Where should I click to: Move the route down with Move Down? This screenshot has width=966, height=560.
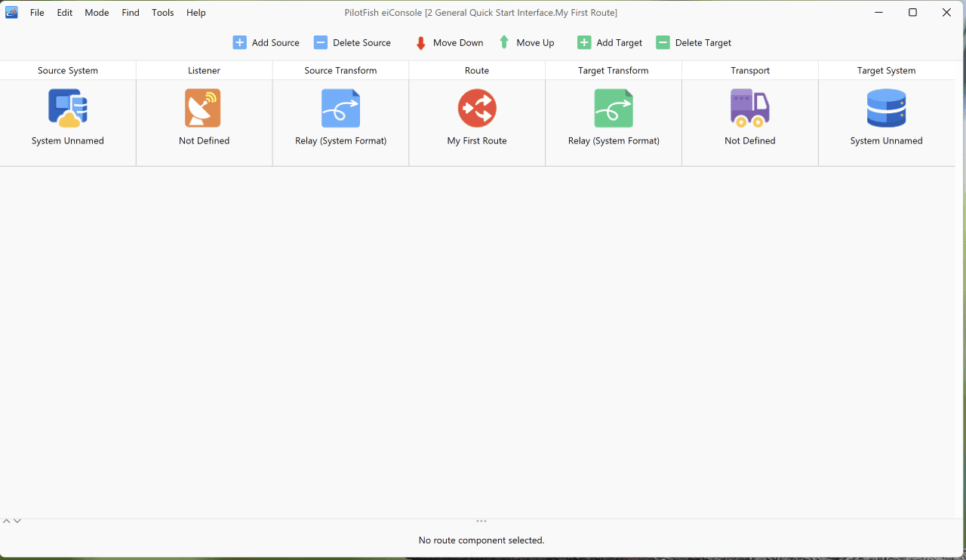pos(449,43)
